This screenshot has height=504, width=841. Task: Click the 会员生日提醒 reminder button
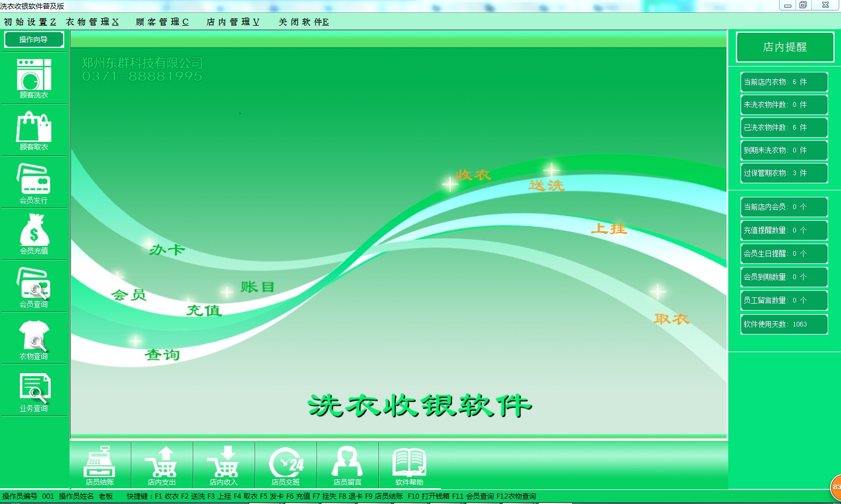(784, 253)
